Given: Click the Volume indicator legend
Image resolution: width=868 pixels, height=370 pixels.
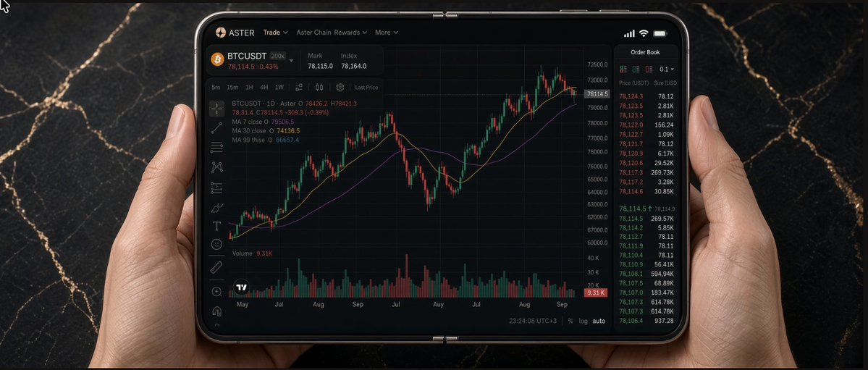Looking at the screenshot, I should (253, 253).
